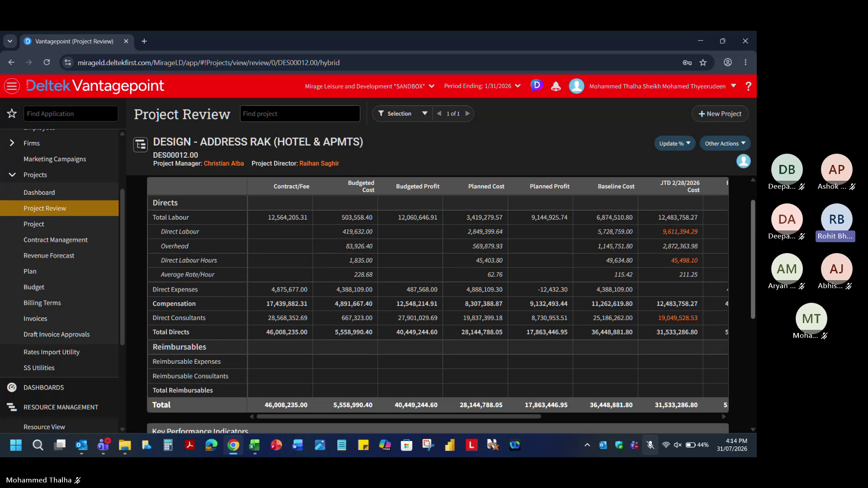The image size is (868, 488).
Task: Click Rohit Bh... participant tile
Action: coord(836,223)
